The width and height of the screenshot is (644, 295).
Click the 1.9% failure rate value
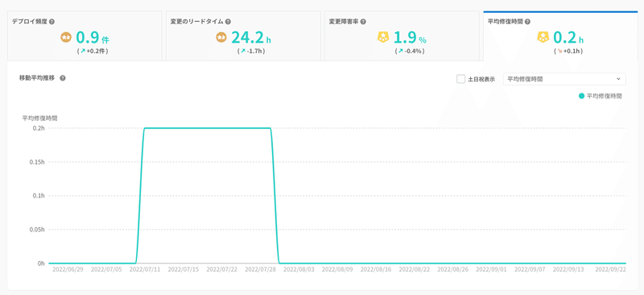point(410,38)
